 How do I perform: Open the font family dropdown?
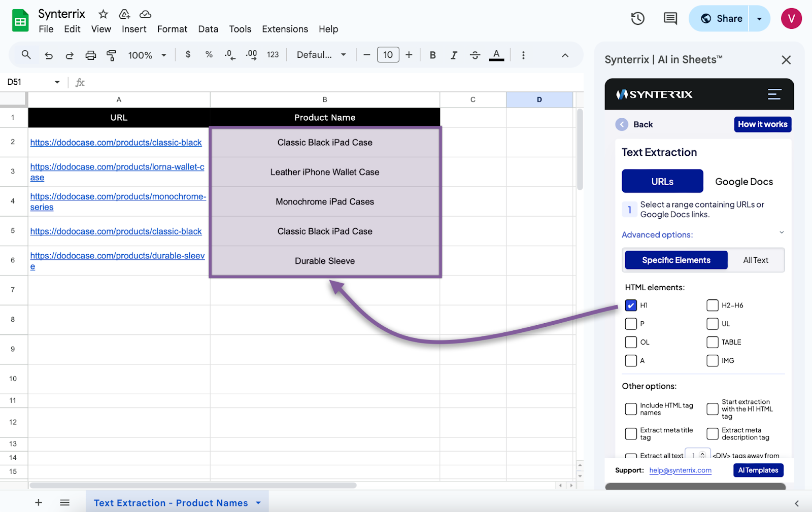click(321, 55)
